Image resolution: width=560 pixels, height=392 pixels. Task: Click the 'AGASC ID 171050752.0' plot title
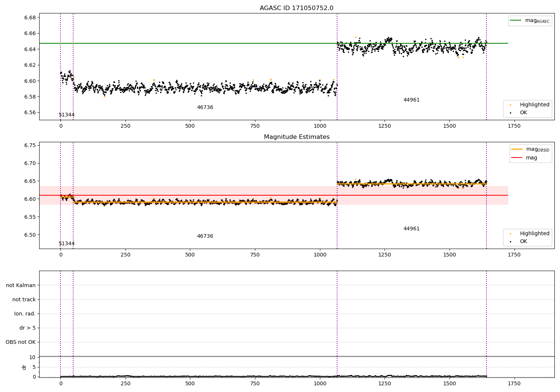(296, 8)
